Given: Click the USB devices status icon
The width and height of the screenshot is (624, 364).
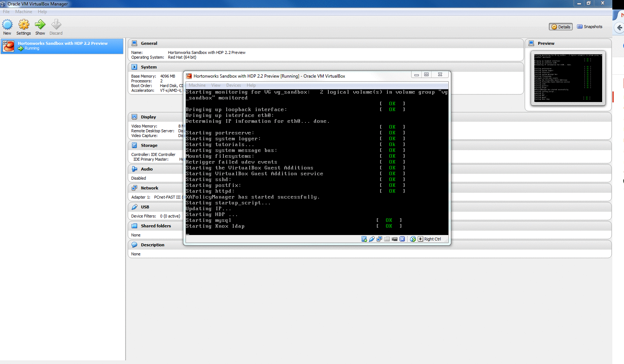Looking at the screenshot, I should (x=372, y=239).
